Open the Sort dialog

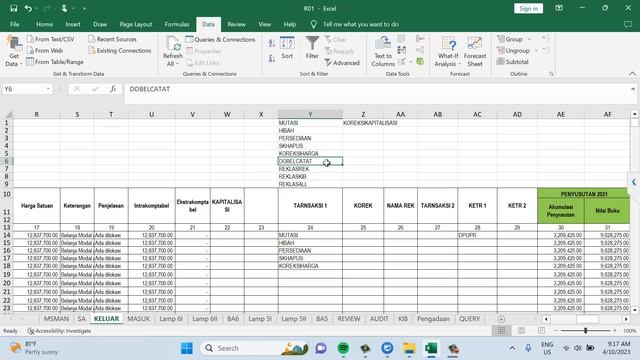287,48
